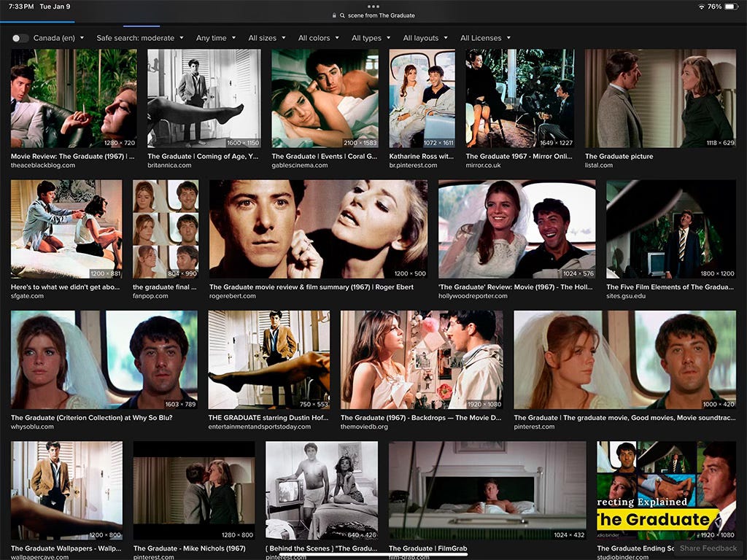Open the theaceblackblog.com Movie Review thumbnail
This screenshot has height=560, width=747.
click(x=74, y=98)
